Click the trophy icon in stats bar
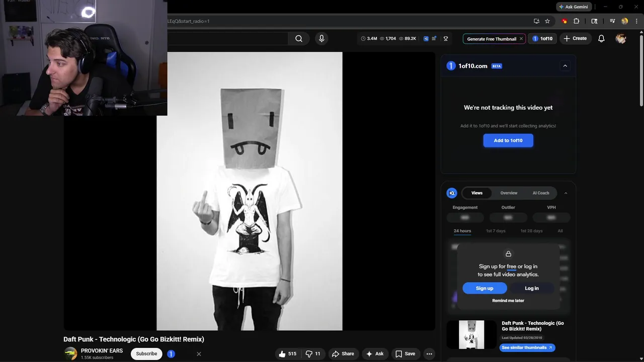The width and height of the screenshot is (644, 362). 446,38
